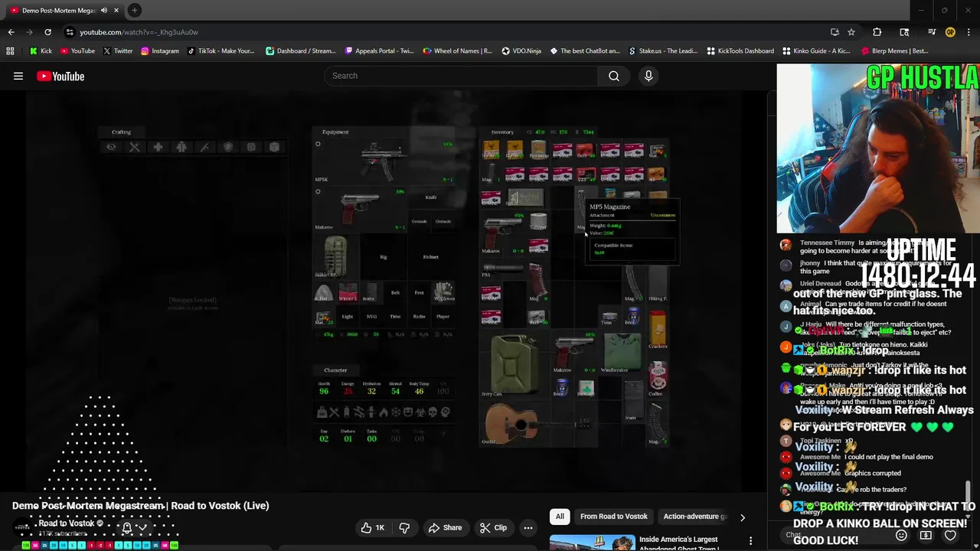Open the TikTok - Make Your... bookmark

220,51
